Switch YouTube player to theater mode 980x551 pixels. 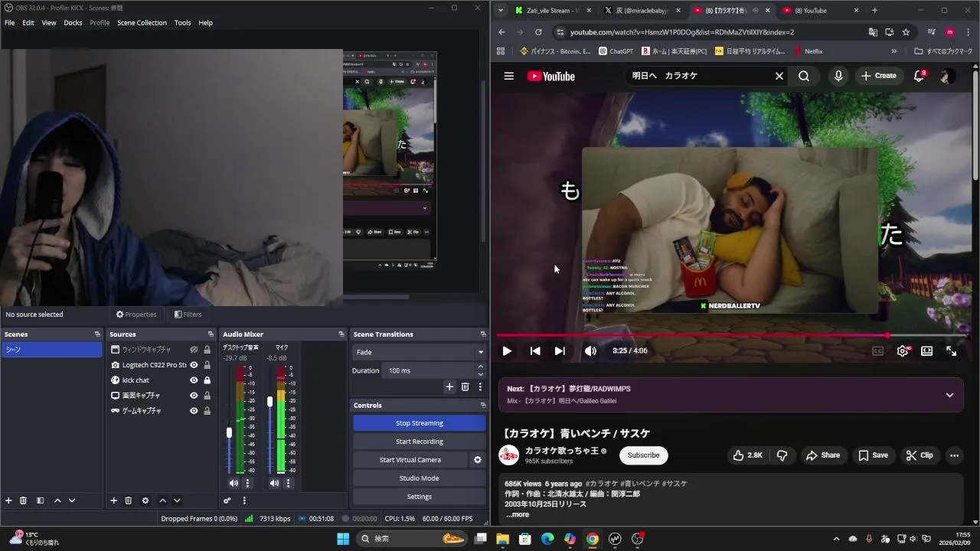pos(927,350)
